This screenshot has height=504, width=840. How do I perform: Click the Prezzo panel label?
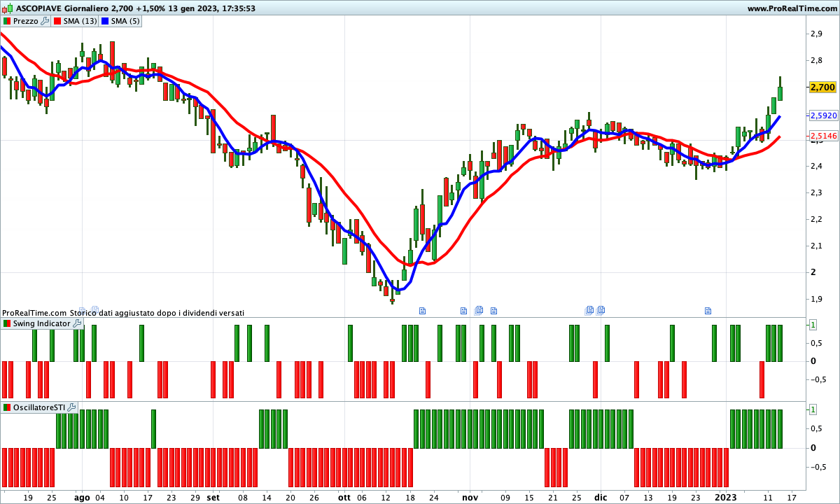click(x=26, y=21)
